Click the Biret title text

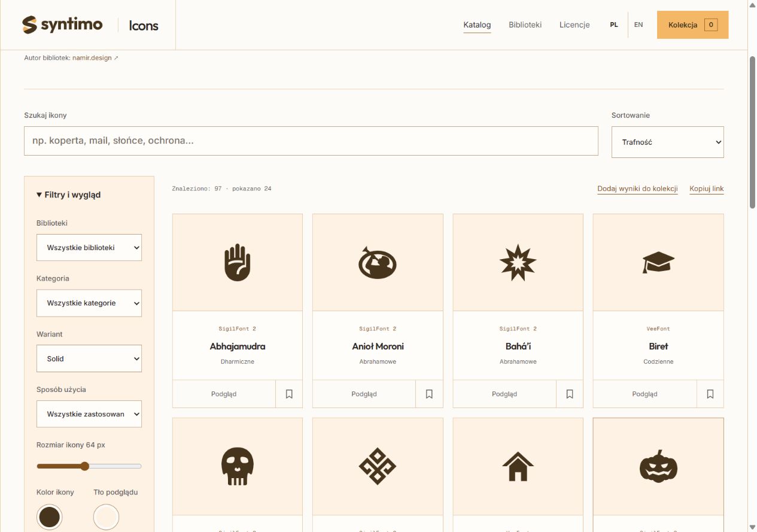[658, 346]
